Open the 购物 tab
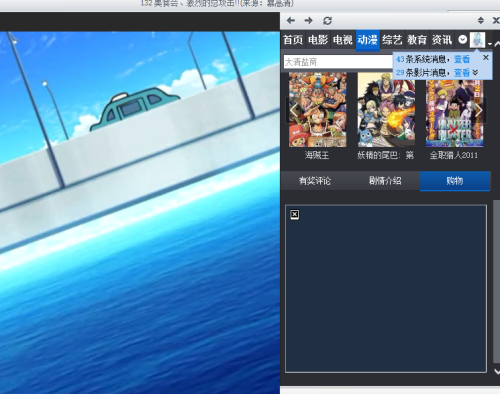500x394 pixels. coord(455,181)
